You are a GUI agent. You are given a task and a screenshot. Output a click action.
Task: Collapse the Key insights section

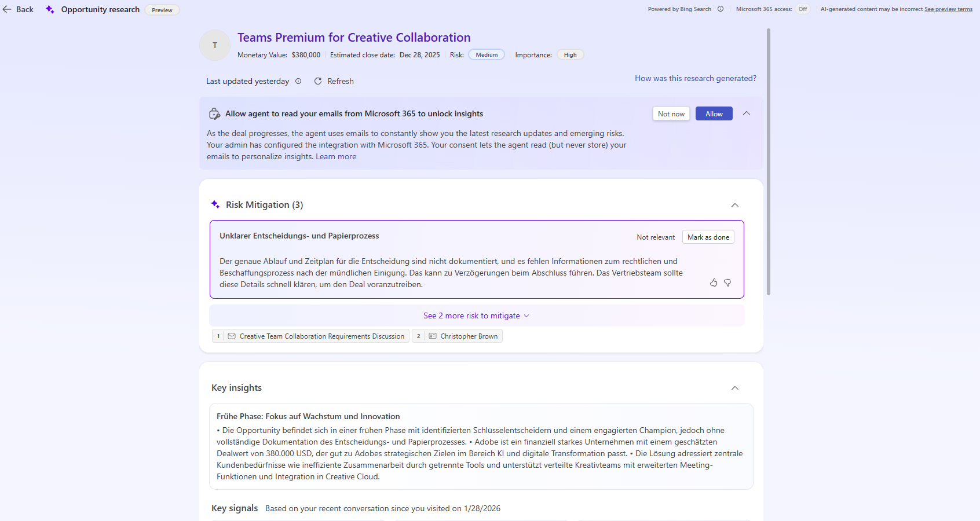tap(735, 388)
